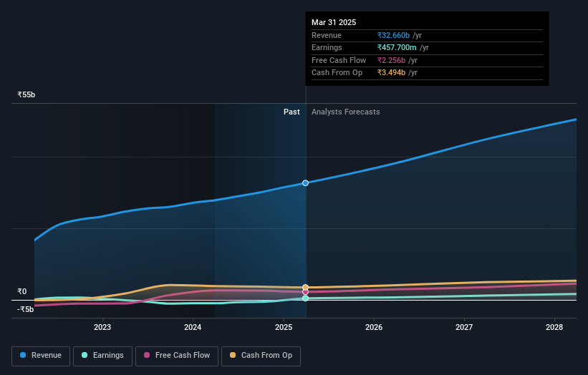Click the 'Revenue' row label in tooltip
Screen dimensions: 588x375
[327, 35]
